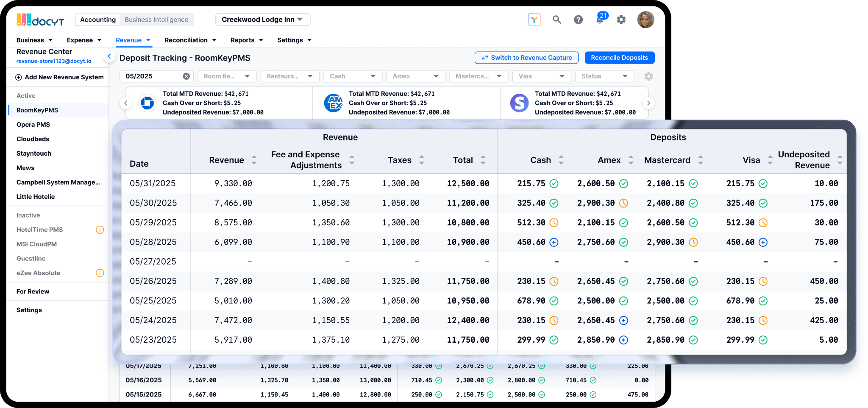Open Business menu
Screen dimensions: 868x408
coord(34,40)
